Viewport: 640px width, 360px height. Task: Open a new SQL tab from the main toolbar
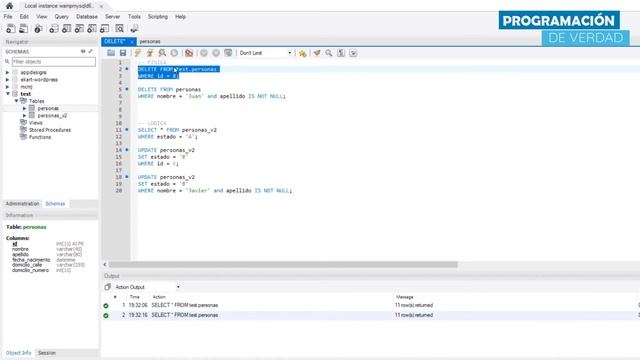(x=11, y=29)
